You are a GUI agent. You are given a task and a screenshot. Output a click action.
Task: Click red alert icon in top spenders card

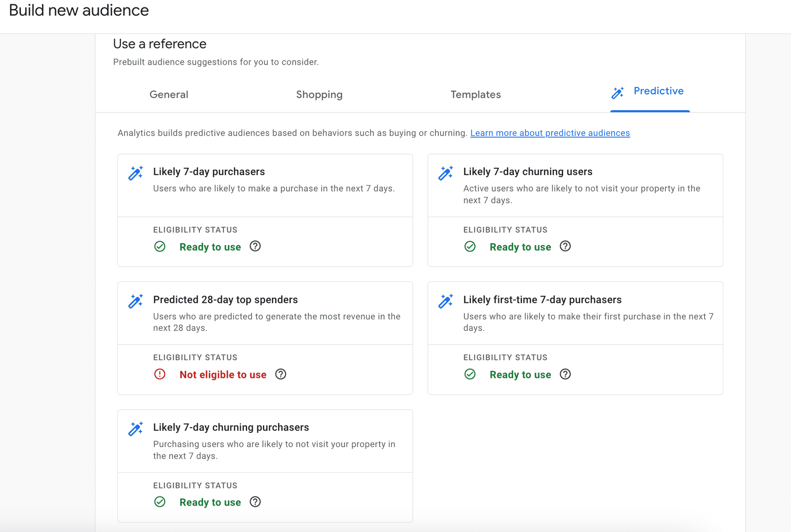tap(160, 374)
